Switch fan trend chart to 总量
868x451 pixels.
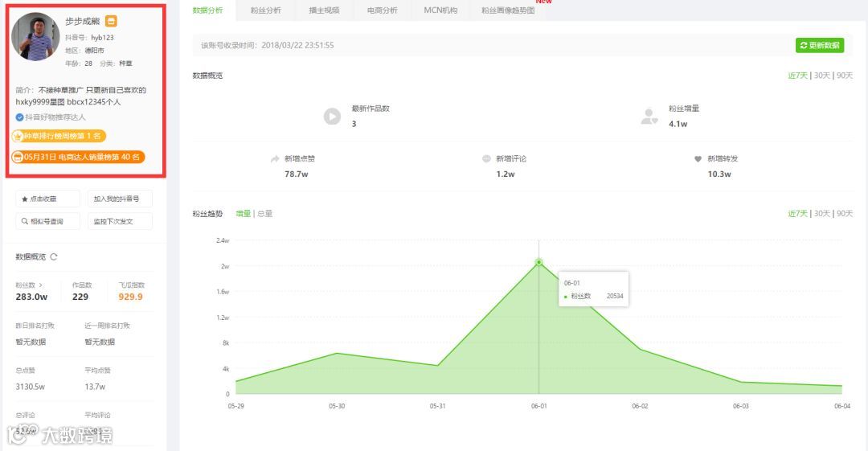point(264,214)
